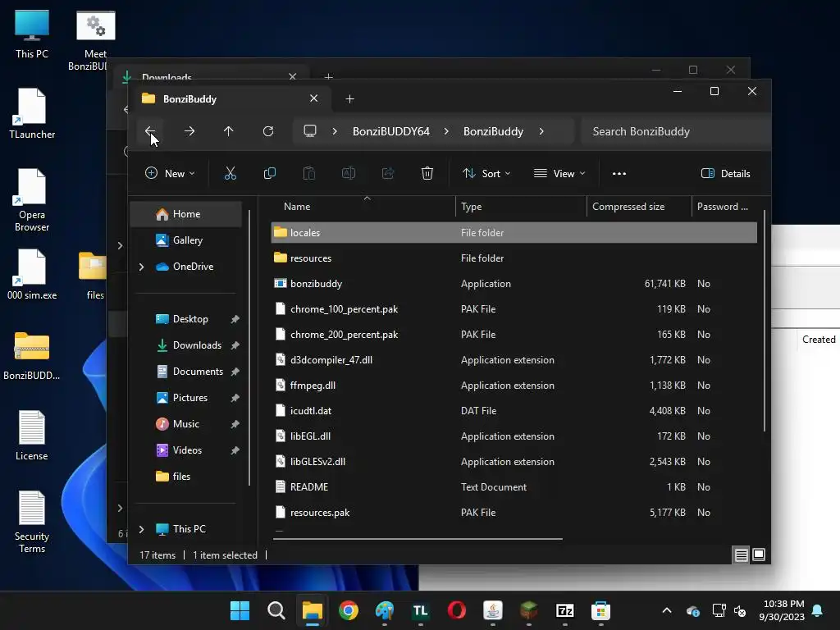Viewport: 840px width, 630px height.
Task: Open the Sort dropdown
Action: click(x=486, y=174)
